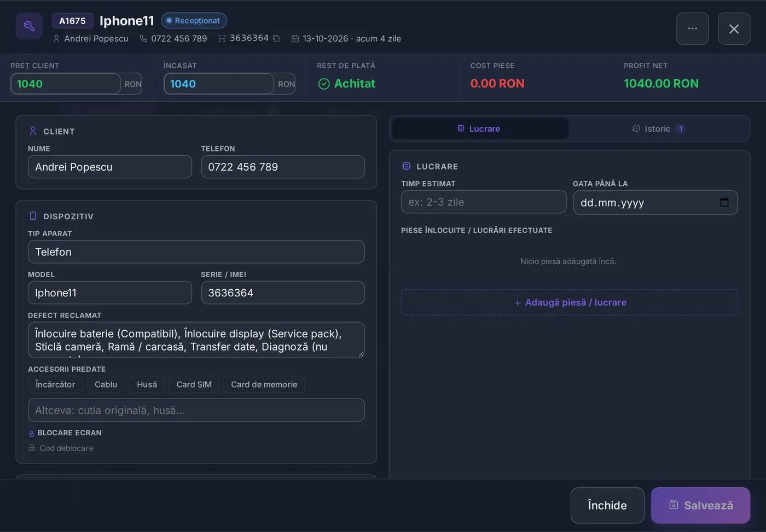Click the Adaugă piesă / lucrare button
This screenshot has height=532, width=766.
(x=570, y=302)
